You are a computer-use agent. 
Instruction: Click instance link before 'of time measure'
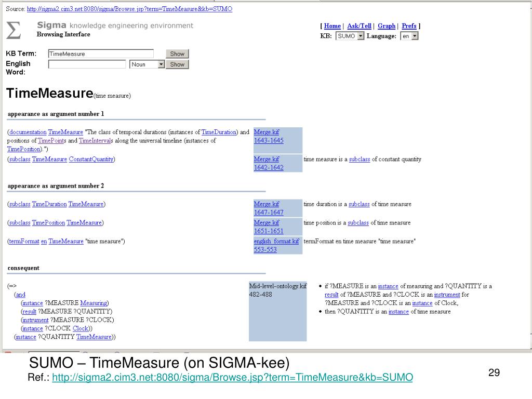(x=398, y=312)
